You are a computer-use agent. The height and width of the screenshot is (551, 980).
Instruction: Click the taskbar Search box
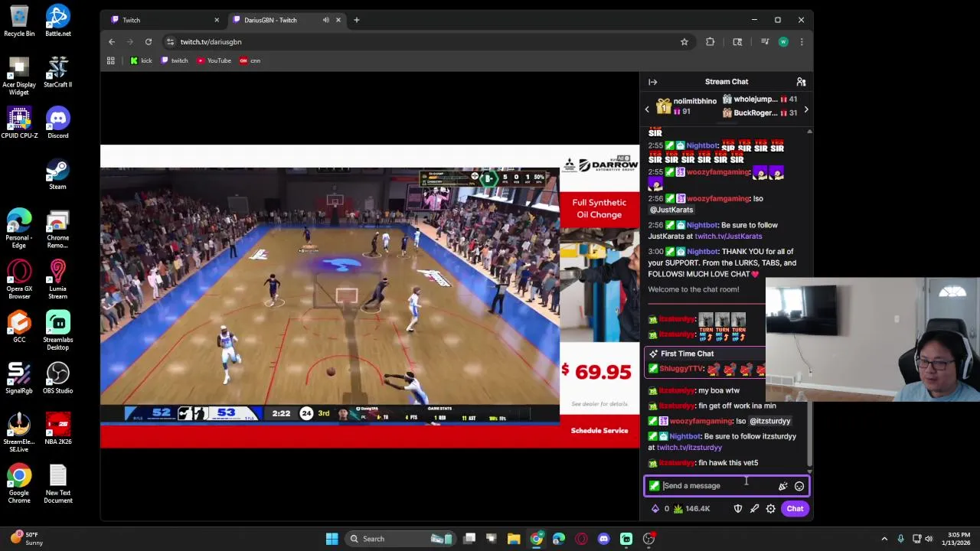(399, 539)
